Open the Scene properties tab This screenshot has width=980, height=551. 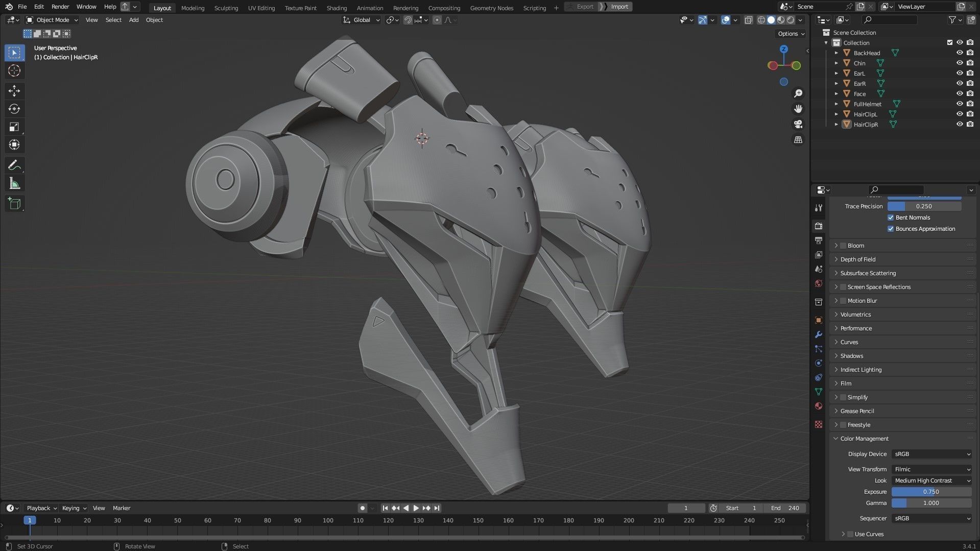[819, 269]
